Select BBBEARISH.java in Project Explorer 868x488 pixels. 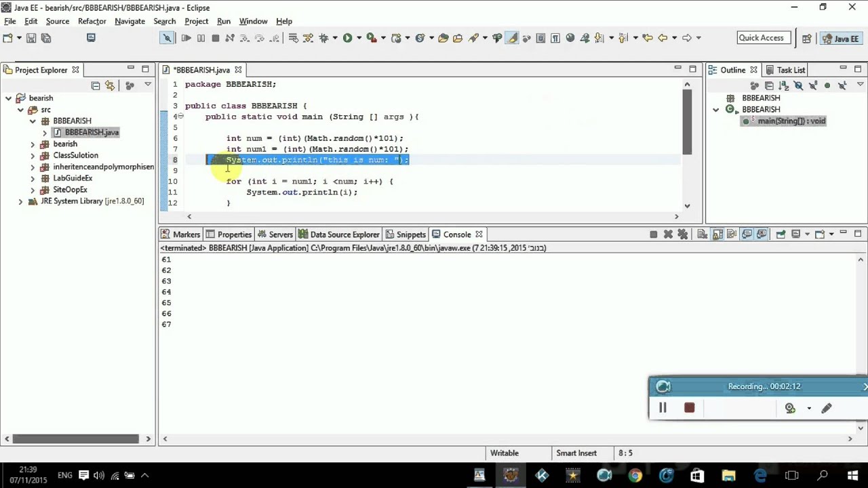click(86, 133)
